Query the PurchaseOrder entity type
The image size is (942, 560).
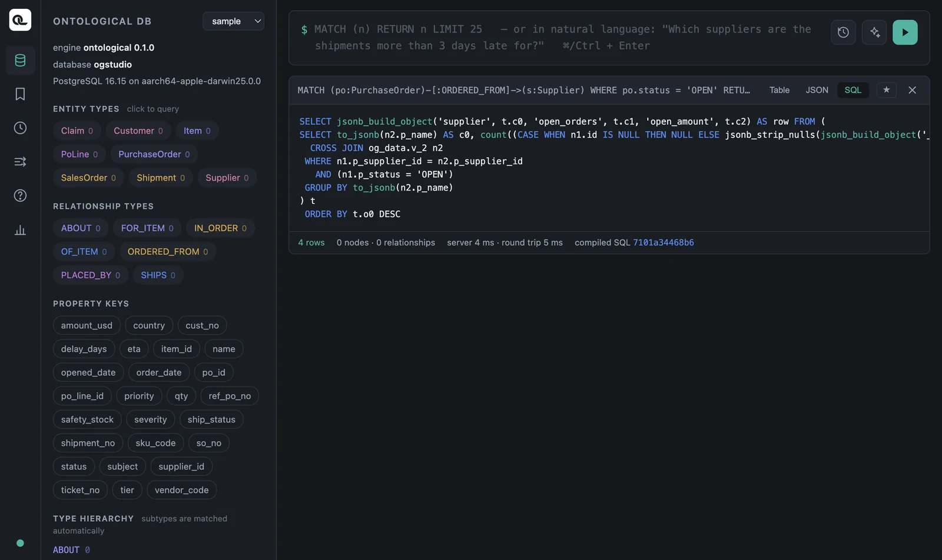(x=154, y=154)
